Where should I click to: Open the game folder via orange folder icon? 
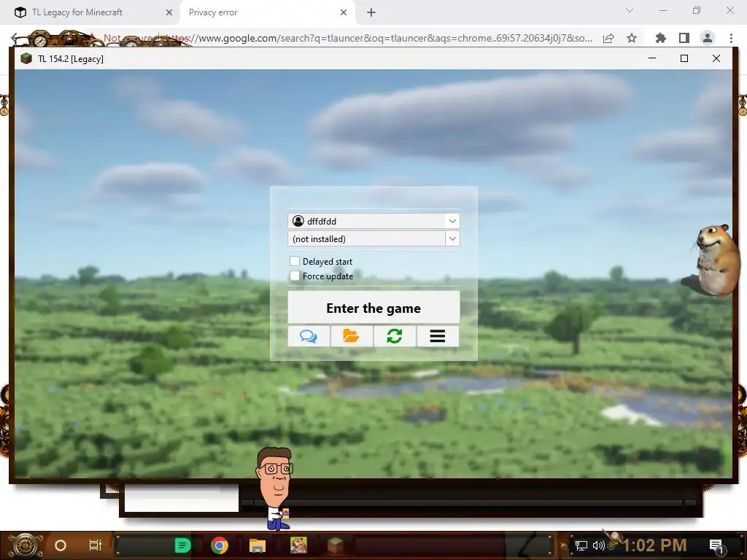point(352,336)
